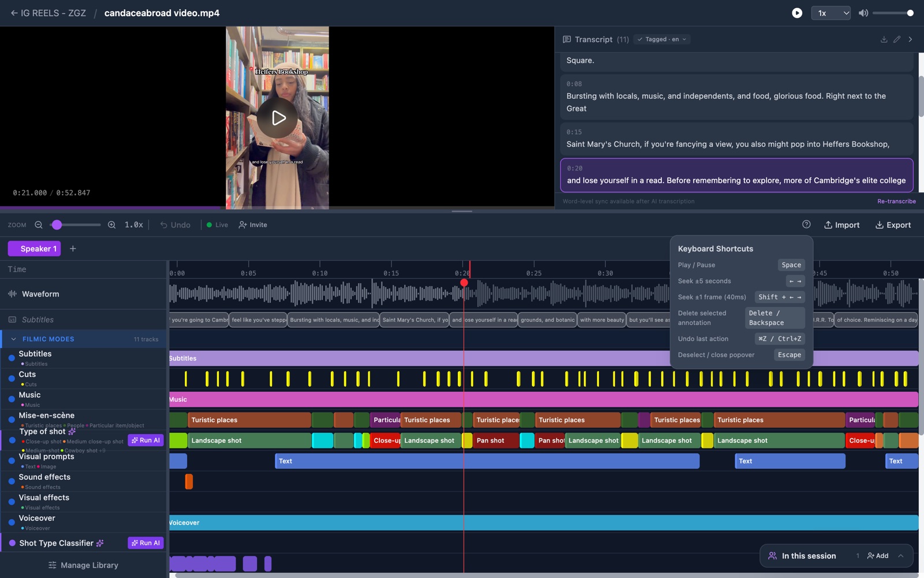Toggle the Subtitles track dot
The image size is (924, 578).
[x=12, y=358]
